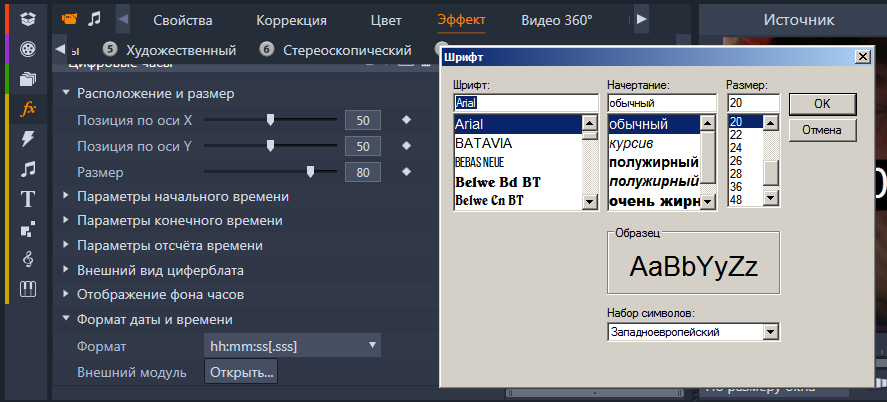The width and height of the screenshot is (887, 402).
Task: Click the Позиция по оси Y slider
Action: pyautogui.click(x=270, y=146)
